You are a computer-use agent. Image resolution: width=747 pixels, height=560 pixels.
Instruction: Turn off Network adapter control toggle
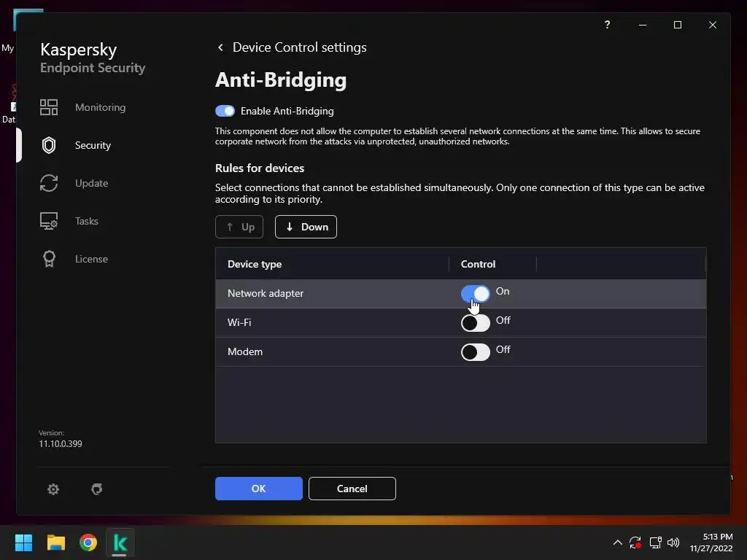(x=475, y=293)
